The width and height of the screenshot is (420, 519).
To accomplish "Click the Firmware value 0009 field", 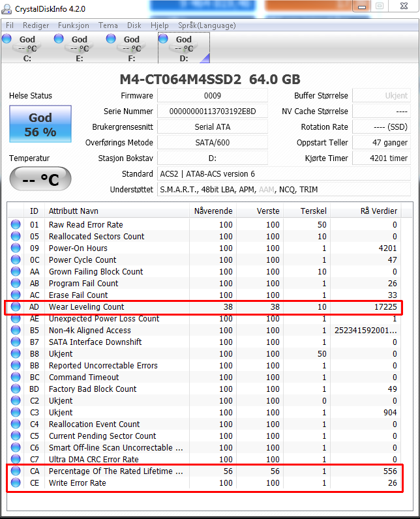I will 212,96.
